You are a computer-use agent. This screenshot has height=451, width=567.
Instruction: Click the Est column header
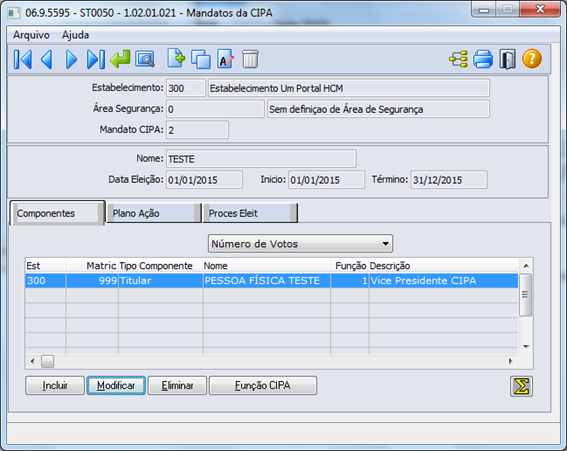(46, 266)
